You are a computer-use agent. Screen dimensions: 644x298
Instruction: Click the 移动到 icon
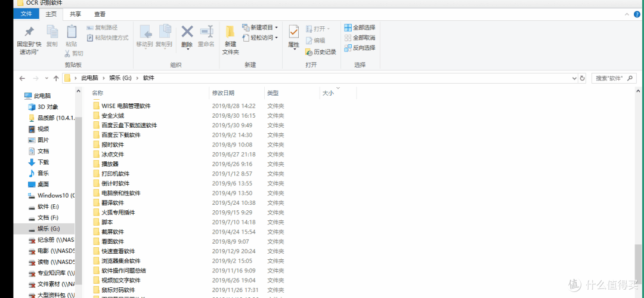146,32
